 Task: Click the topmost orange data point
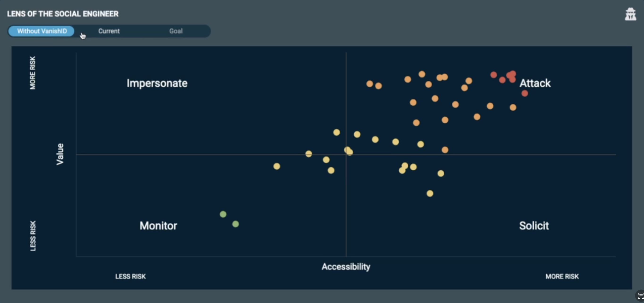pyautogui.click(x=422, y=74)
